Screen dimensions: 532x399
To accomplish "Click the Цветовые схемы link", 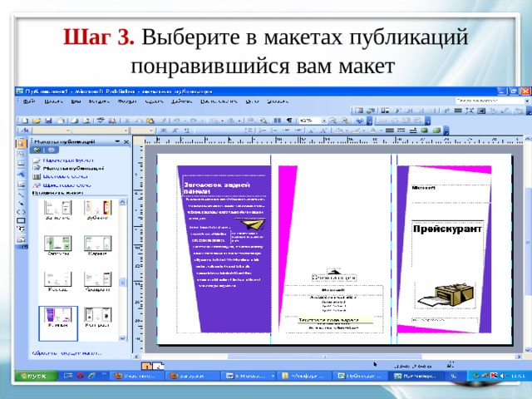I will (66, 176).
